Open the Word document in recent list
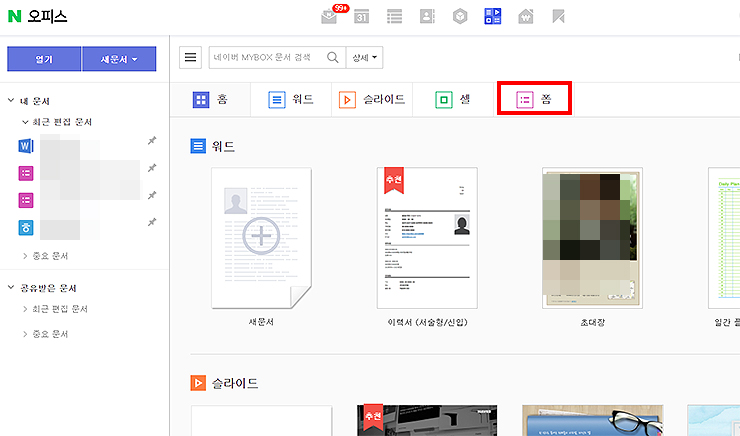The image size is (740, 436). tap(26, 146)
